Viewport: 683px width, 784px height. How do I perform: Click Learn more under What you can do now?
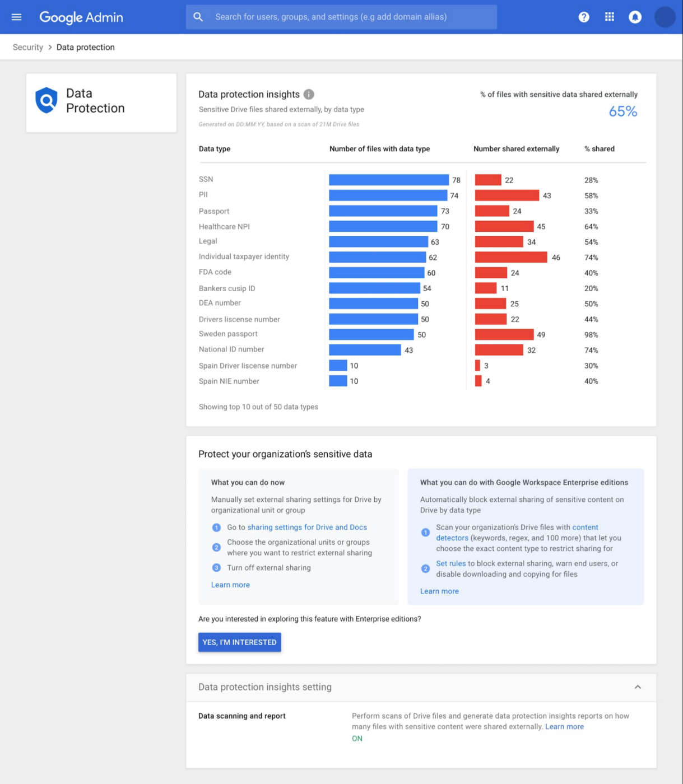[230, 585]
